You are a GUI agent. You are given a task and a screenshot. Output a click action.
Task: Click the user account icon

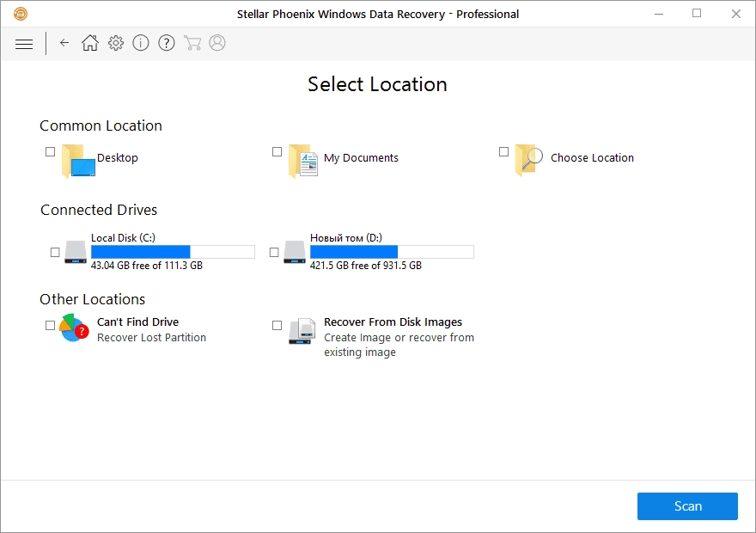[x=217, y=43]
